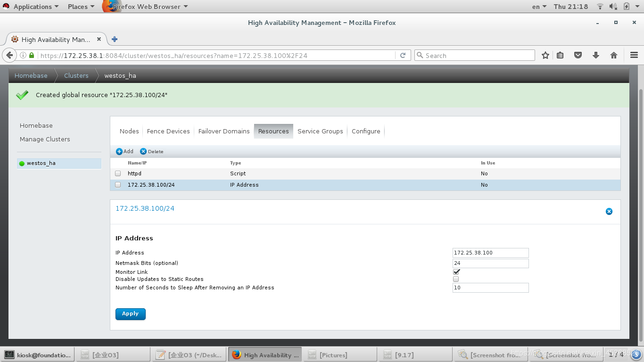Tick the checkbox for 172.25.38.100/24 row

(118, 185)
